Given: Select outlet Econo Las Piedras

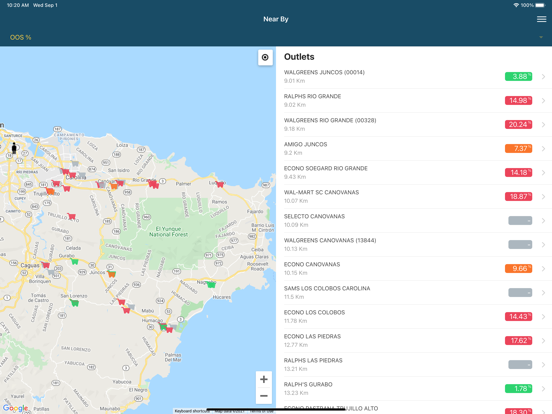Looking at the screenshot, I should [x=414, y=340].
